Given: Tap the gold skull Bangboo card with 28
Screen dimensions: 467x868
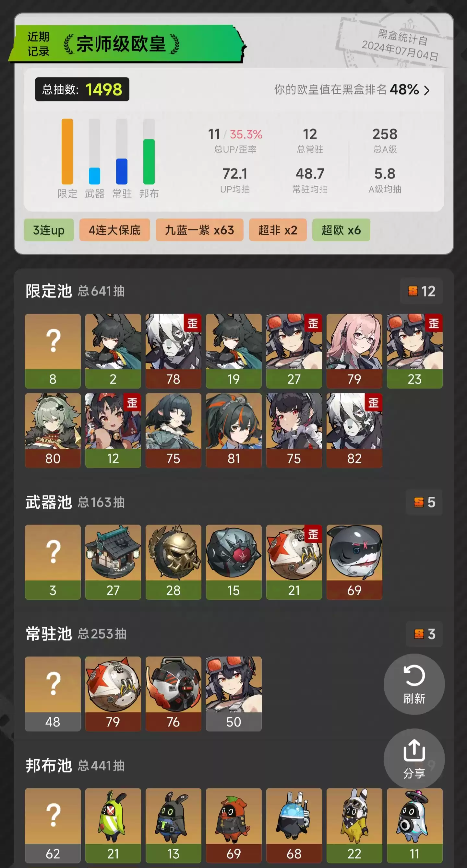Looking at the screenshot, I should (x=173, y=562).
